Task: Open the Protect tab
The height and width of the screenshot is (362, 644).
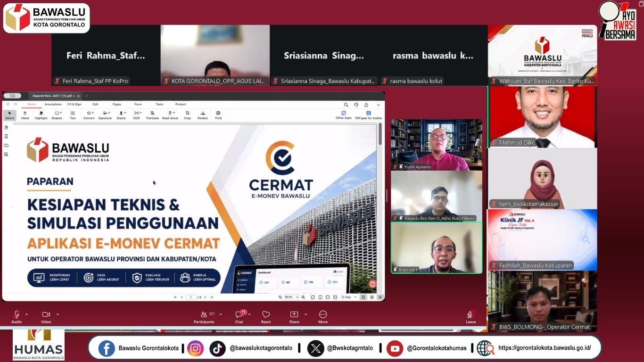Action: pyautogui.click(x=181, y=104)
